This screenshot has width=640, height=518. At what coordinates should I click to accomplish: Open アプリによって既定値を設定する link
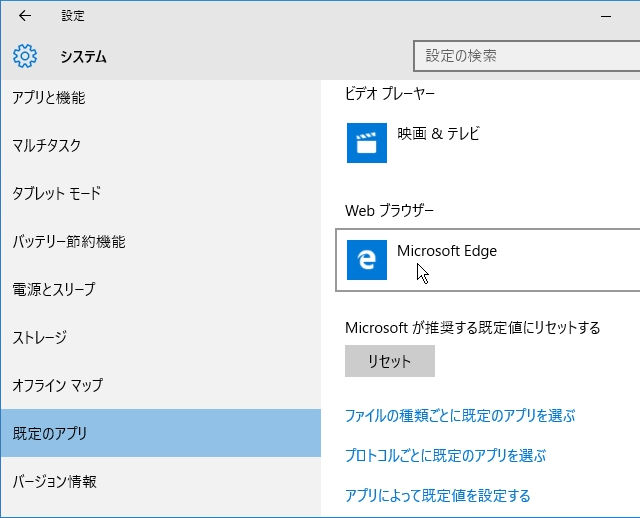pos(438,496)
